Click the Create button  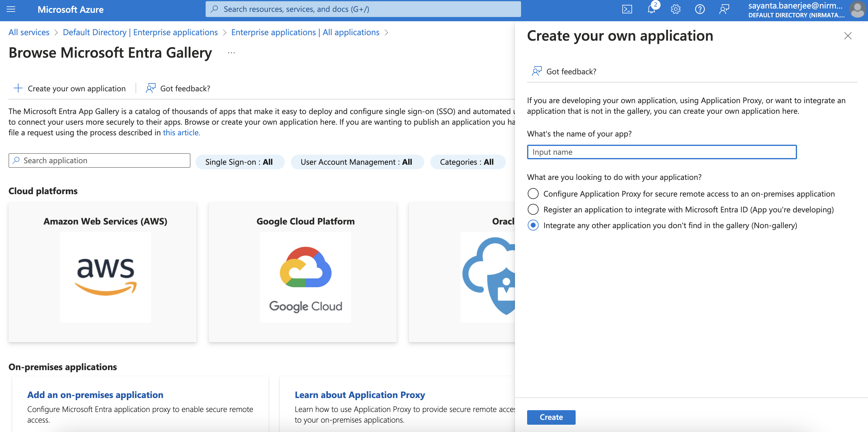(x=551, y=417)
